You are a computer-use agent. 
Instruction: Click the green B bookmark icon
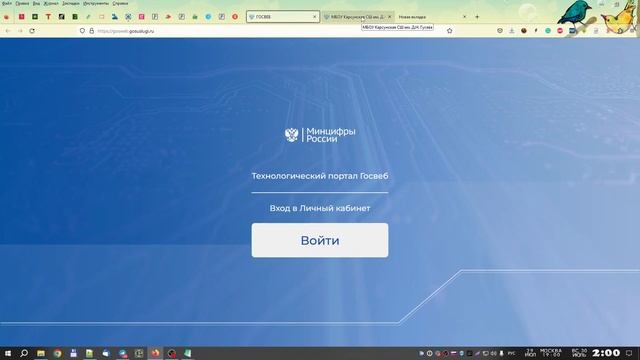tap(75, 17)
